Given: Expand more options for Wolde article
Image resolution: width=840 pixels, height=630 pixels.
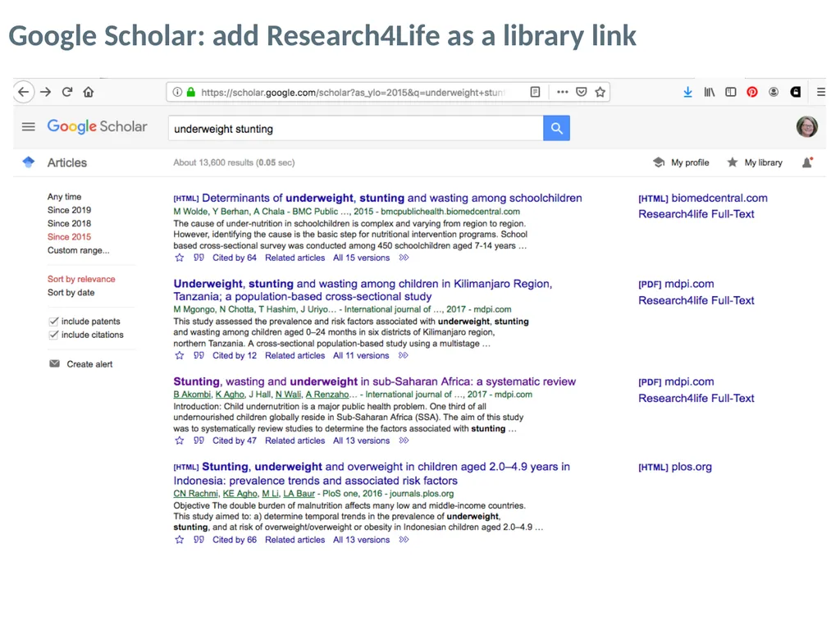Looking at the screenshot, I should (404, 258).
